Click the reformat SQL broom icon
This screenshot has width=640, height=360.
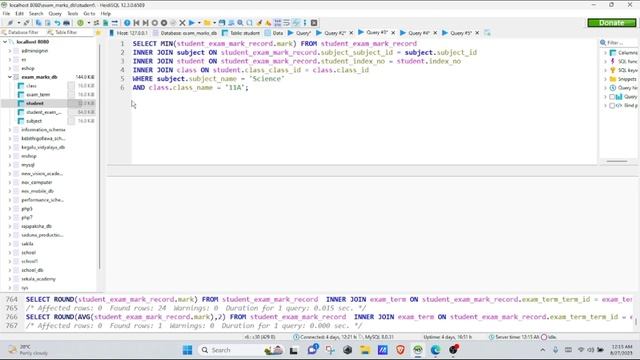[259, 23]
